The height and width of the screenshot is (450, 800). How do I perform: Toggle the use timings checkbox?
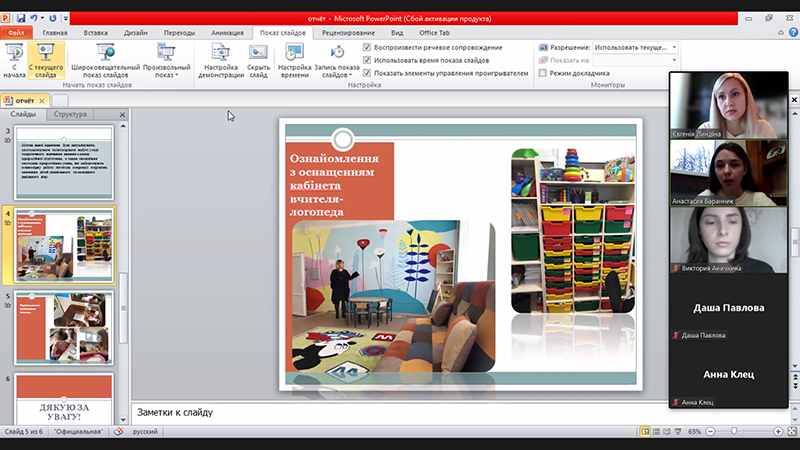click(x=367, y=60)
